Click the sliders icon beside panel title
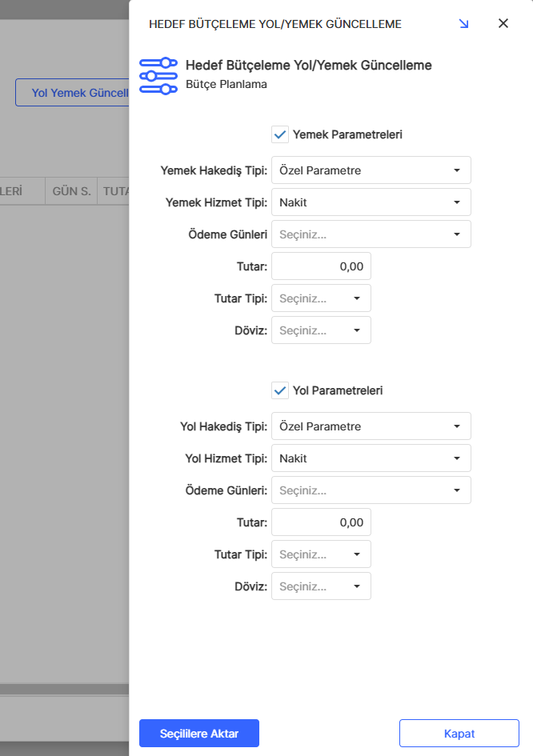The width and height of the screenshot is (533, 756). 158,75
